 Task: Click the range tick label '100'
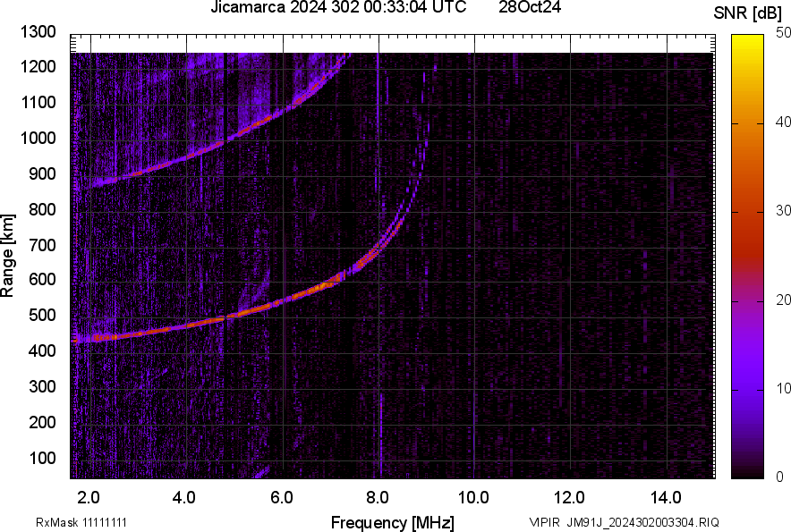coord(42,458)
